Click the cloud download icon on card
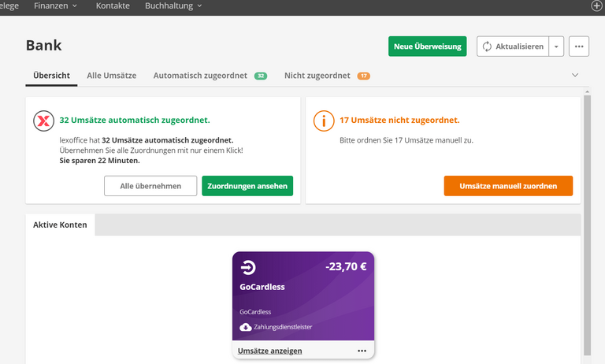Viewport: 605px width, 364px height. (x=245, y=327)
